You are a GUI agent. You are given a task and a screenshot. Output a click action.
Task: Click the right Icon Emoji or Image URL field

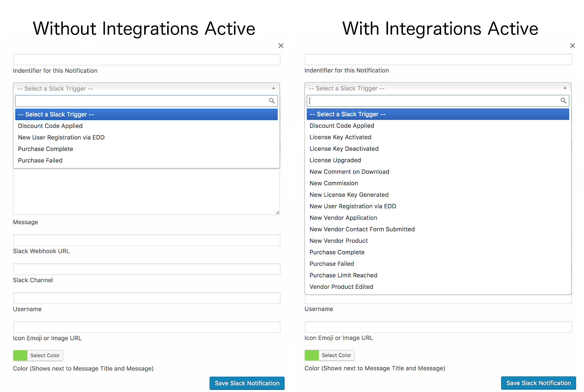(x=438, y=327)
